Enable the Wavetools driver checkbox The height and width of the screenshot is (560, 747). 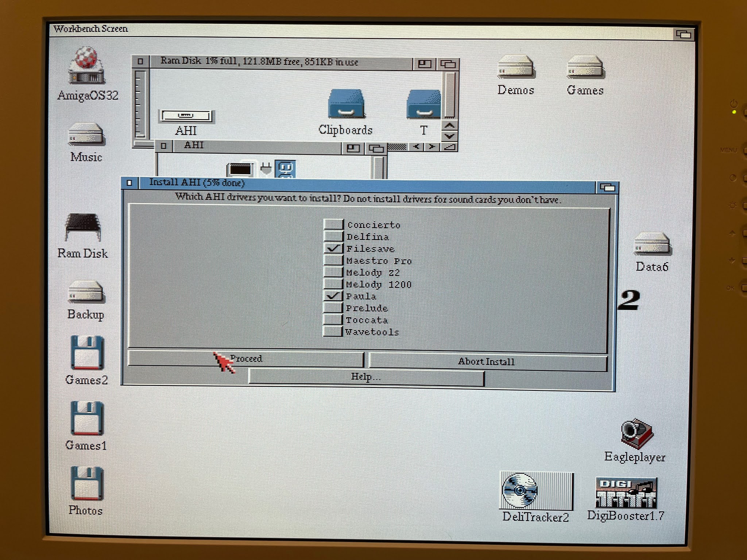pyautogui.click(x=333, y=331)
